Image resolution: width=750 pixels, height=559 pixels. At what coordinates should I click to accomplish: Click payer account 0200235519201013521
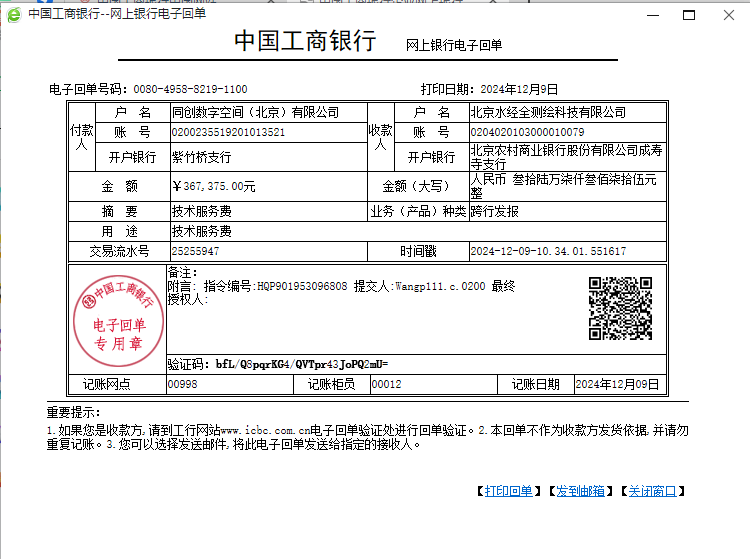coord(228,132)
